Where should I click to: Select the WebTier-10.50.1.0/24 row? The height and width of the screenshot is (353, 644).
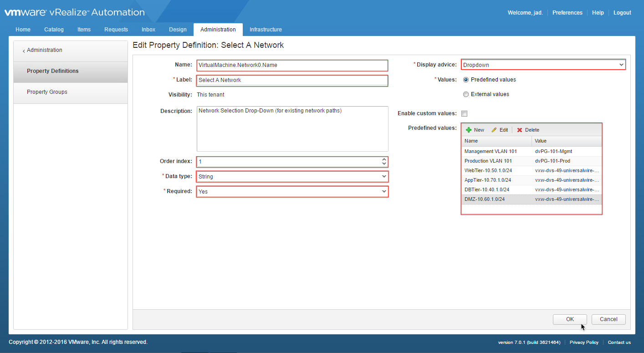532,170
